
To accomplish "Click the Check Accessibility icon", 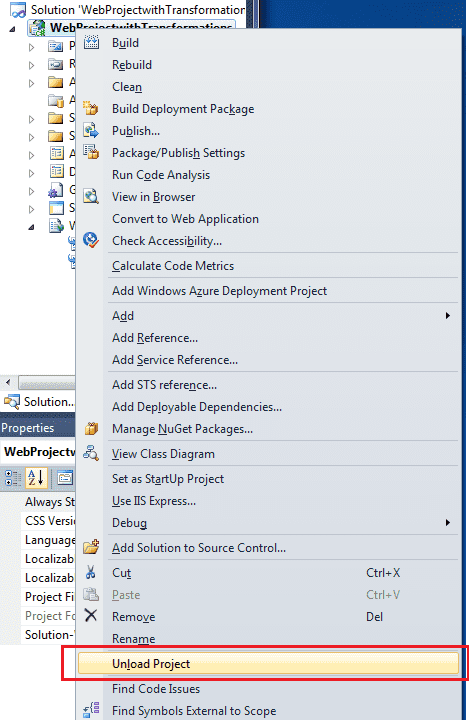I will 91,241.
